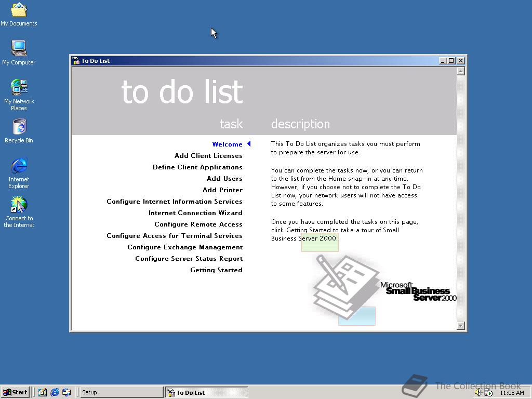Click the To Do List vertical scrollbar track

(460, 198)
